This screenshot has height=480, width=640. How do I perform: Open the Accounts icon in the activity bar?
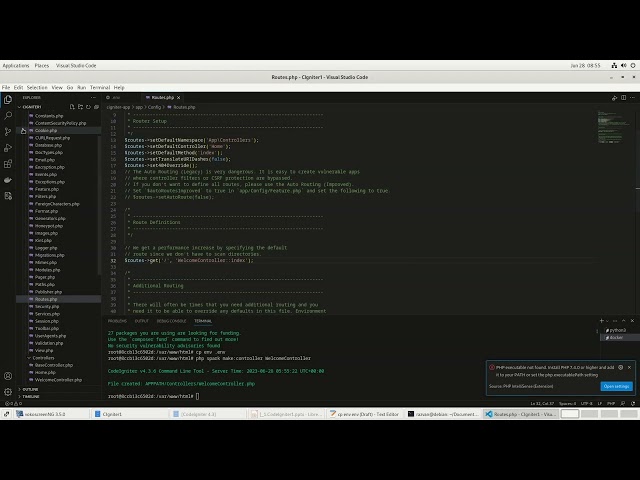[x=8, y=376]
